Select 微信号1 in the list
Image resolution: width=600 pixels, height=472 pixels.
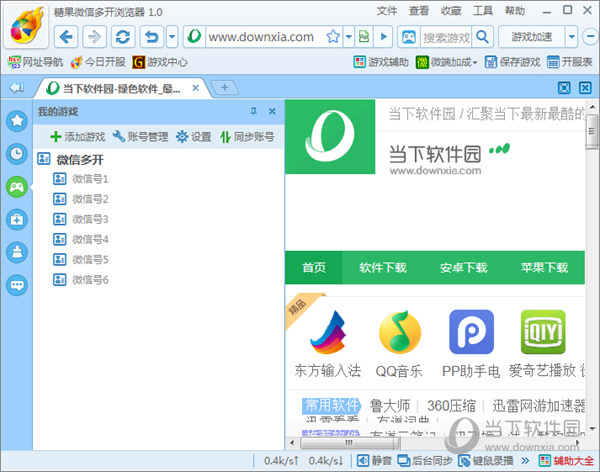click(x=80, y=179)
